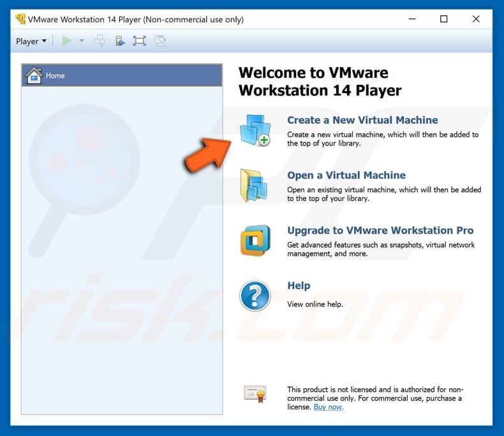The height and width of the screenshot is (436, 504).
Task: Click the new virtual machine plus icon
Action: [x=255, y=130]
